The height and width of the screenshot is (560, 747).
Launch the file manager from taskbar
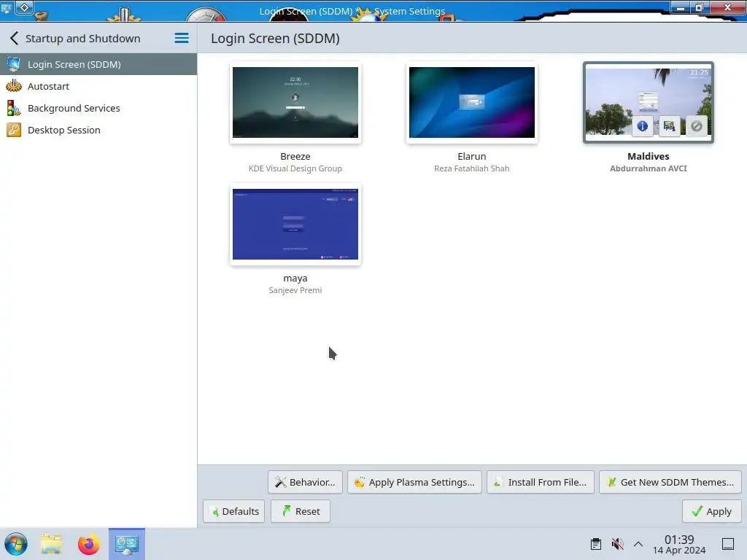click(52, 544)
